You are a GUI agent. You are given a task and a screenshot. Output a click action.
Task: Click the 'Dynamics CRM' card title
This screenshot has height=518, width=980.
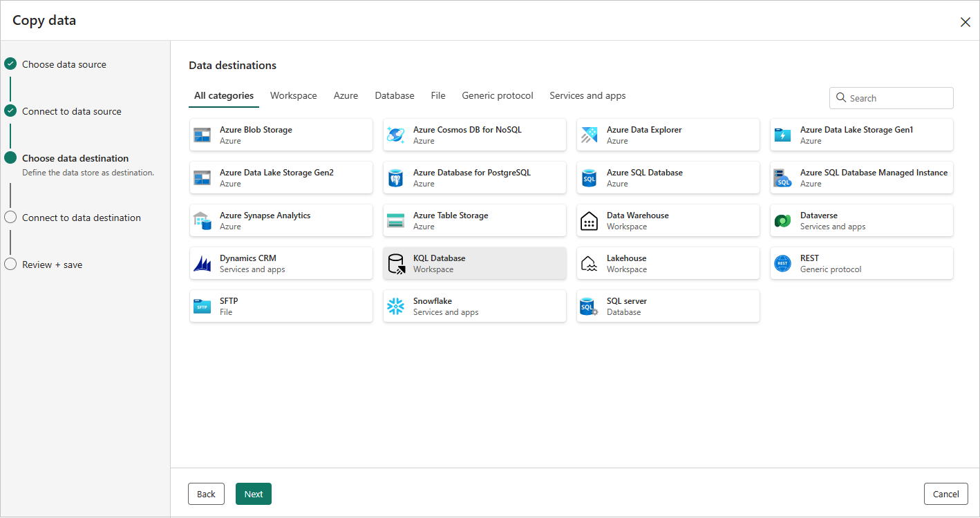point(248,258)
